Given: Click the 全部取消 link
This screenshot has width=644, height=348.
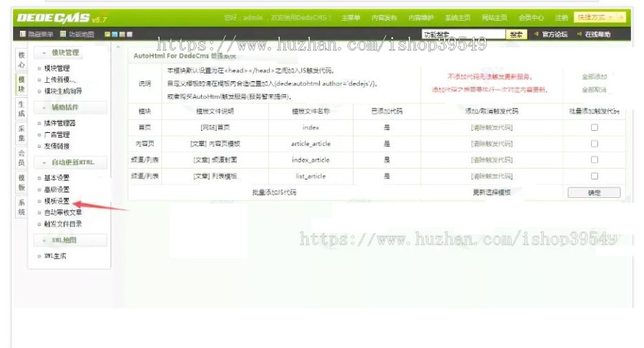Looking at the screenshot, I should pos(594,89).
